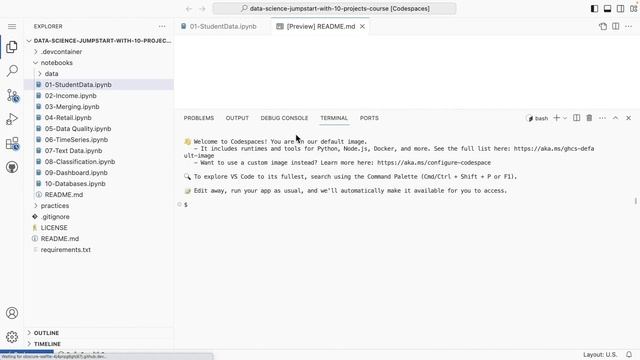Open the Search view
The width and height of the screenshot is (640, 360).
12,71
